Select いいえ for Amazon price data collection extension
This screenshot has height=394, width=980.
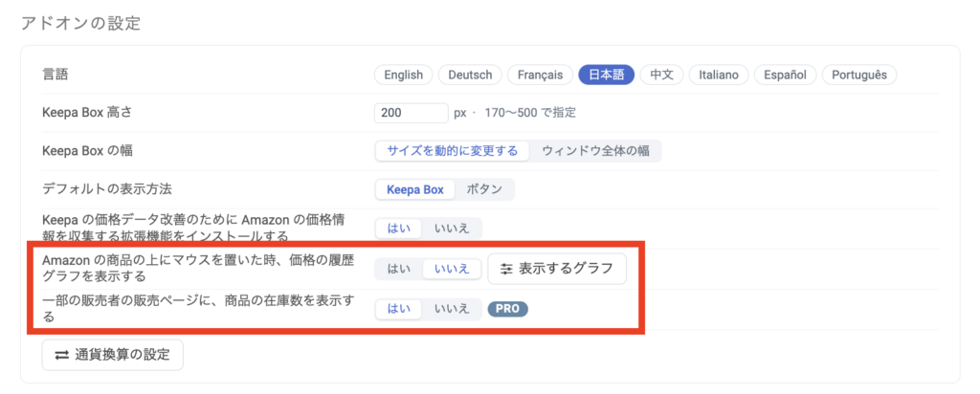(x=452, y=229)
